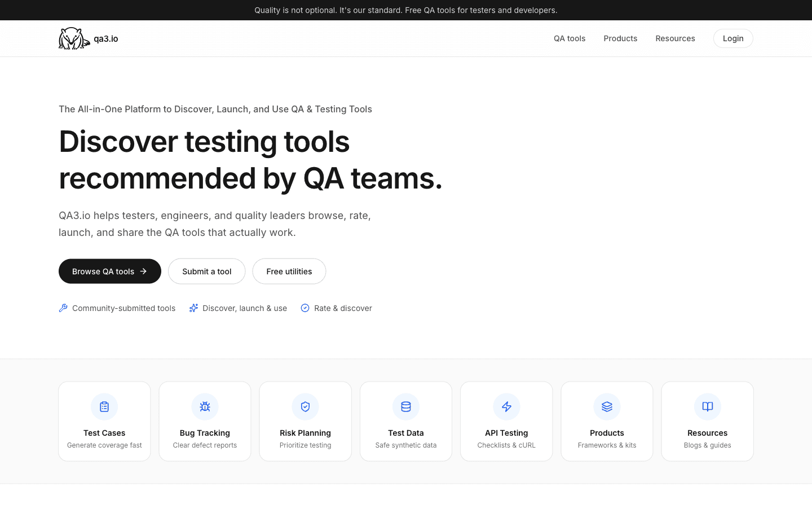Click 'Clear defect reports' subtitle
812x508 pixels.
pos(205,445)
